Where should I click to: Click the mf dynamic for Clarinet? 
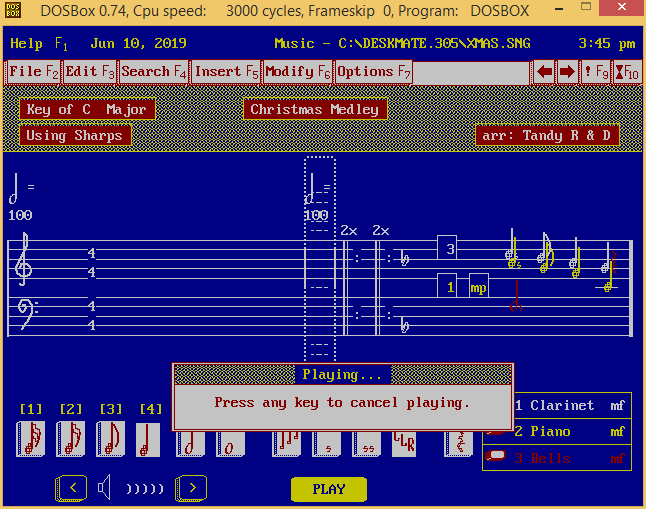617,406
